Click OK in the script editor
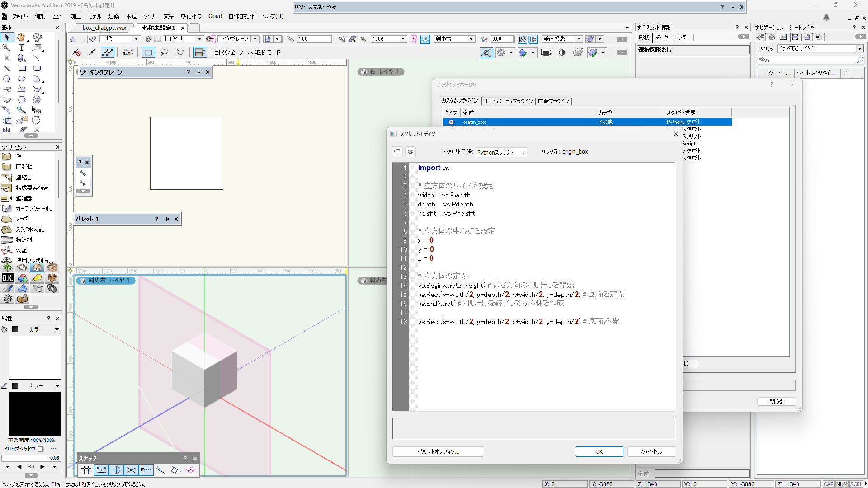Viewport: 868px width, 488px height. coord(599,451)
